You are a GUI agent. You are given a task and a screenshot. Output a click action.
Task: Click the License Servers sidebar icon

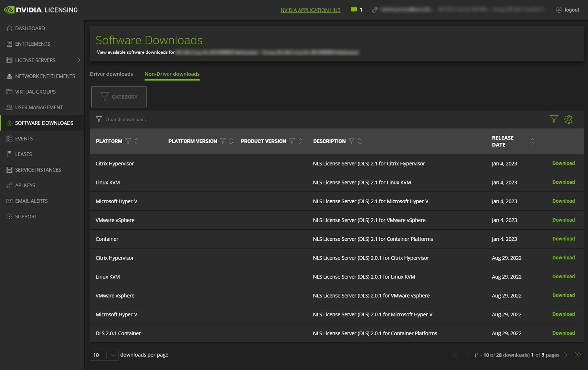pyautogui.click(x=9, y=60)
